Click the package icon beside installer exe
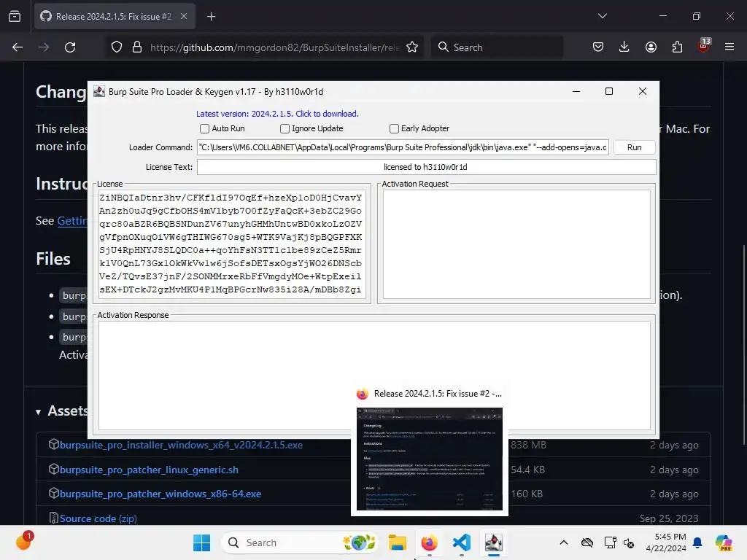The image size is (747, 560). [x=53, y=444]
